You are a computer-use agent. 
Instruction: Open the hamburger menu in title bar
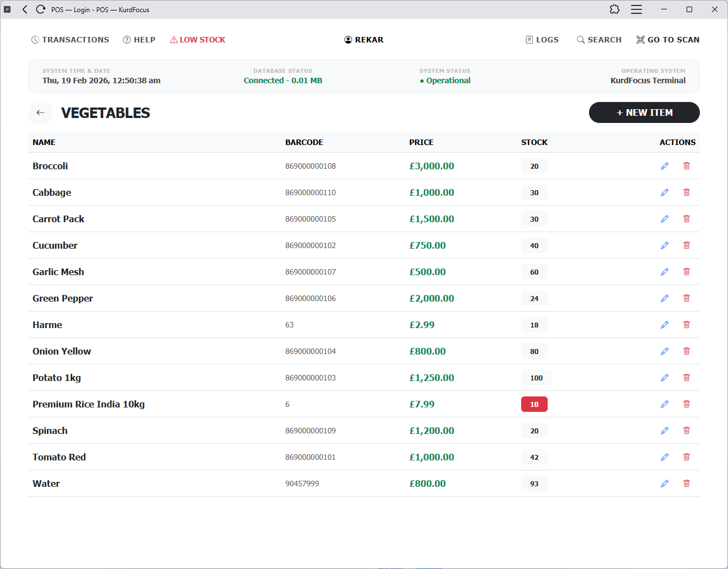tap(636, 9)
